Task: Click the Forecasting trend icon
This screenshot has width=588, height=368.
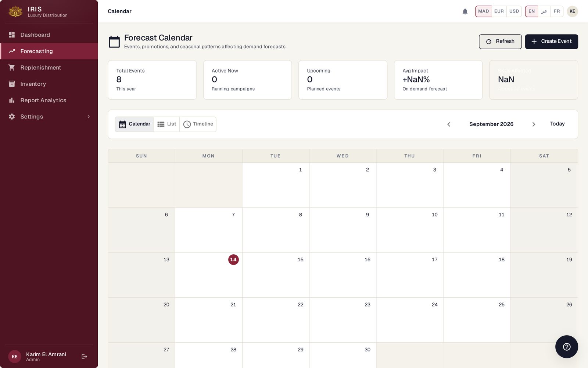Action: click(x=12, y=51)
